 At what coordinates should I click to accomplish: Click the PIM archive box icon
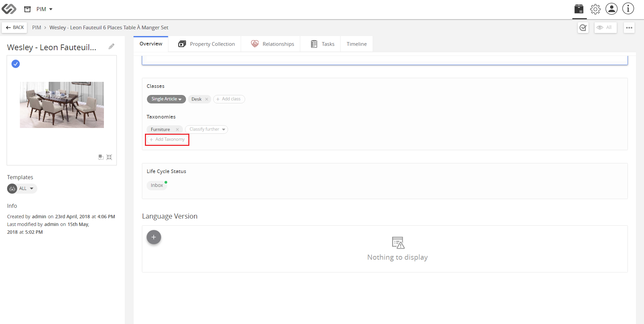point(28,9)
